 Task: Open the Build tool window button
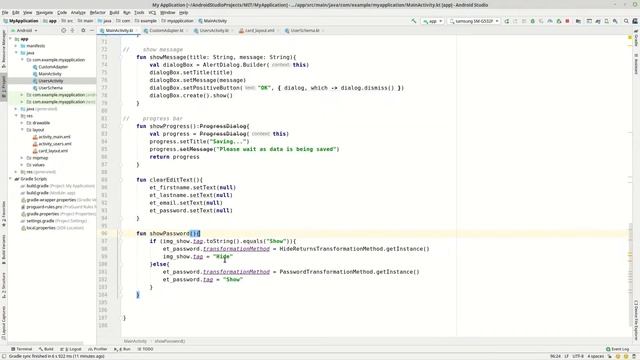(46, 349)
